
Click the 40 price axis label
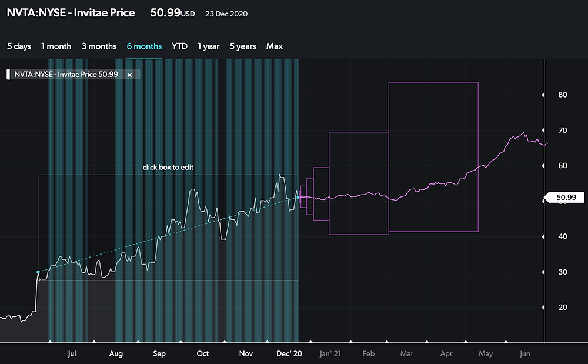[x=563, y=236]
